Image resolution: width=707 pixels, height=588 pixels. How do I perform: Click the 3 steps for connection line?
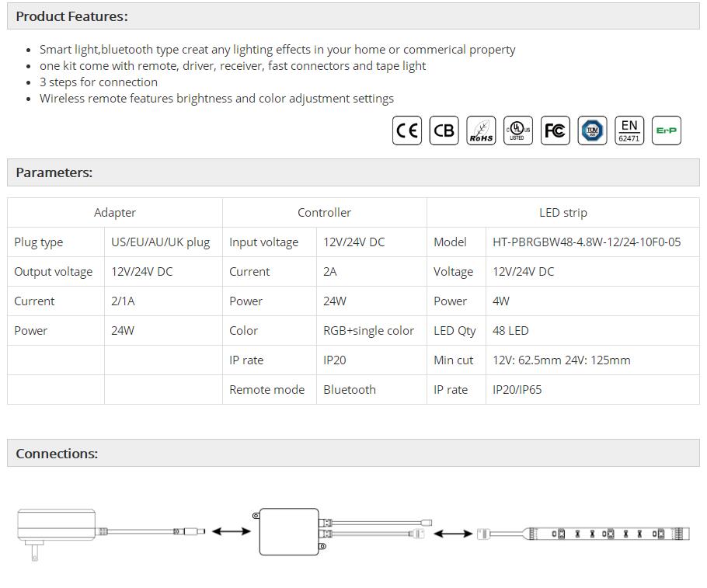tap(99, 82)
